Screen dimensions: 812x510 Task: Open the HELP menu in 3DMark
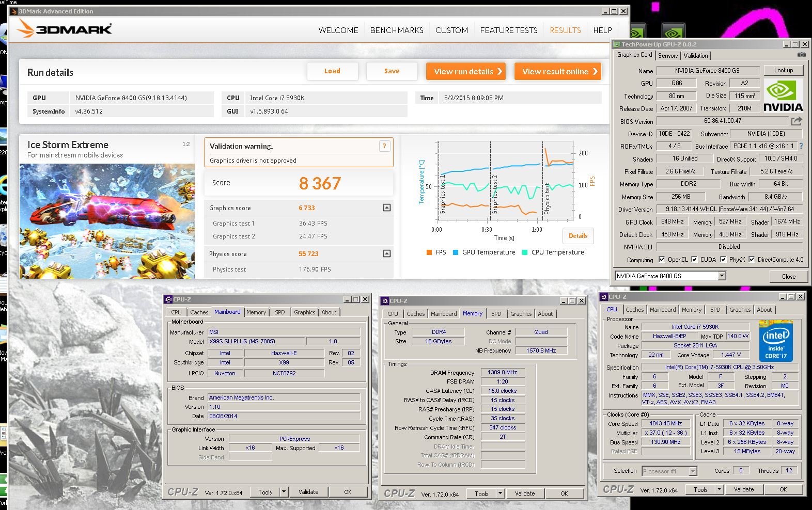point(602,30)
